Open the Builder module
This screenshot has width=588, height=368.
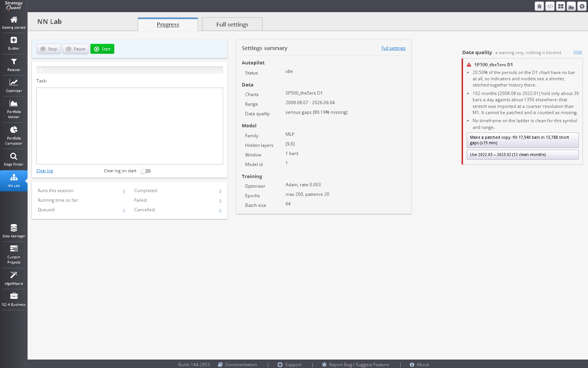pos(14,43)
